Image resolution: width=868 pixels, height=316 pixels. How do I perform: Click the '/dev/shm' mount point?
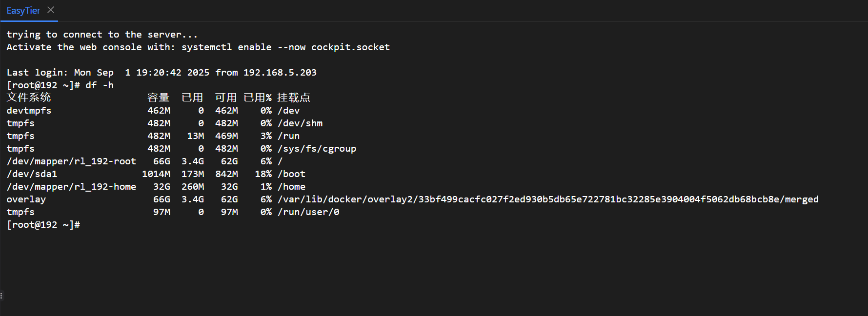(x=300, y=123)
